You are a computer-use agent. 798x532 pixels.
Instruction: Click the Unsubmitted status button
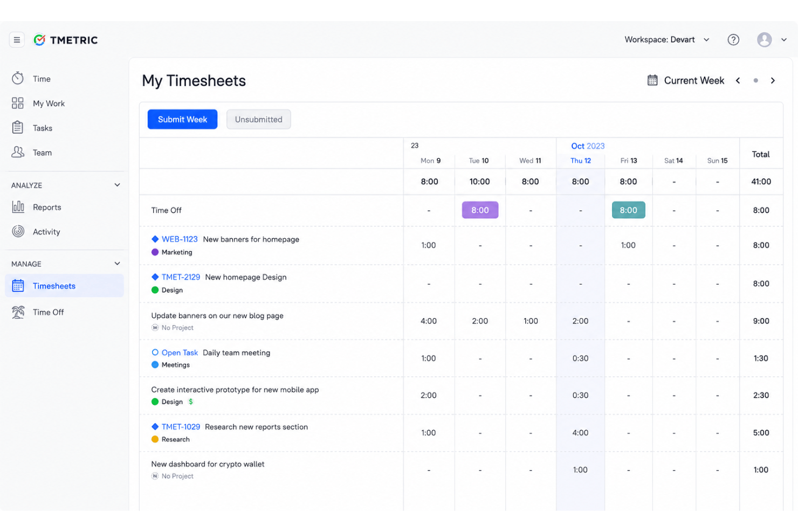pos(258,120)
